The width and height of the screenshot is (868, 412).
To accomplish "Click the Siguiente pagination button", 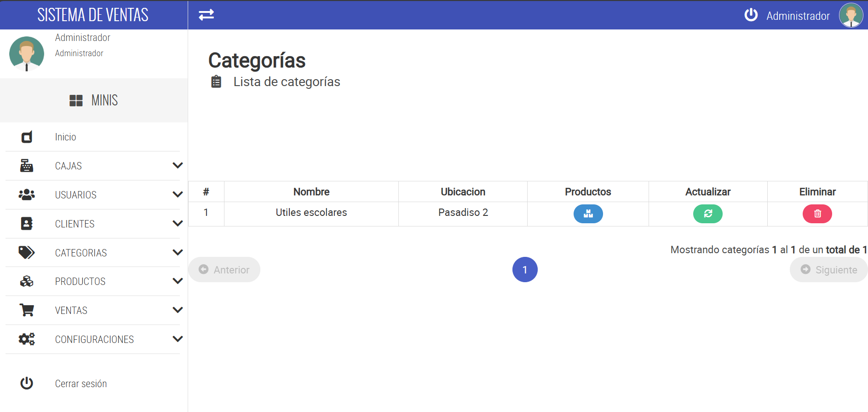I will (x=829, y=270).
